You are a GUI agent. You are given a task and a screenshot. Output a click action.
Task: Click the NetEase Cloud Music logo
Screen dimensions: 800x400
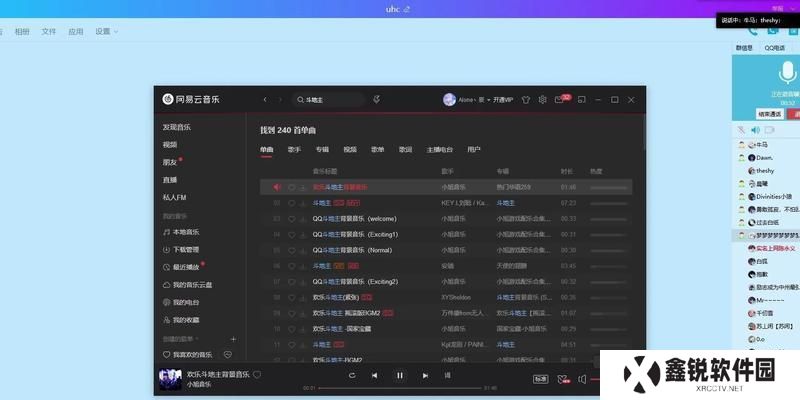[x=191, y=99]
